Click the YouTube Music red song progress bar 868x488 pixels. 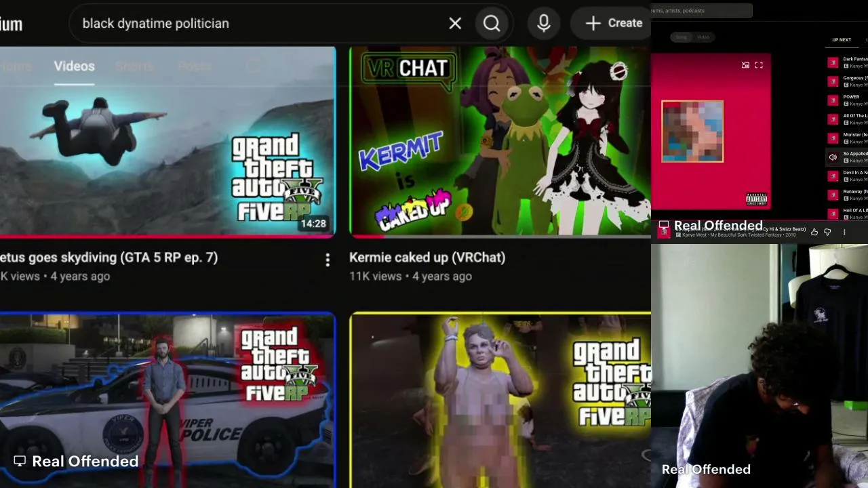[x=759, y=221]
